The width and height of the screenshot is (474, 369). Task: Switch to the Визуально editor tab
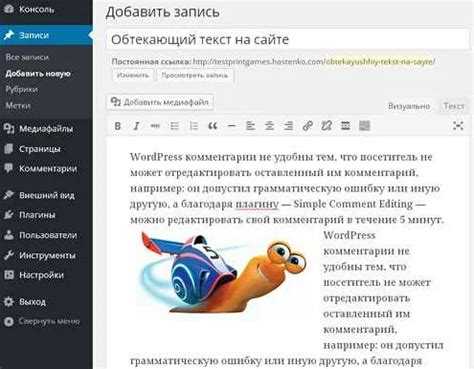tap(409, 106)
